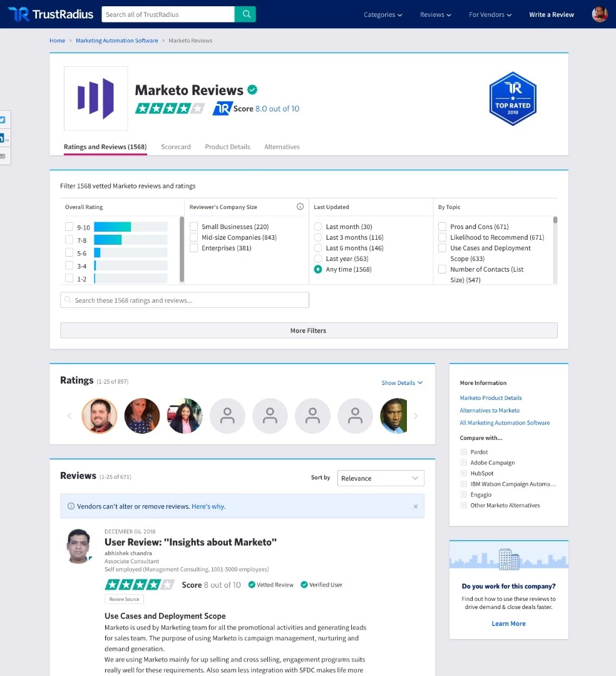Share via the Twitter side icon

4,120
